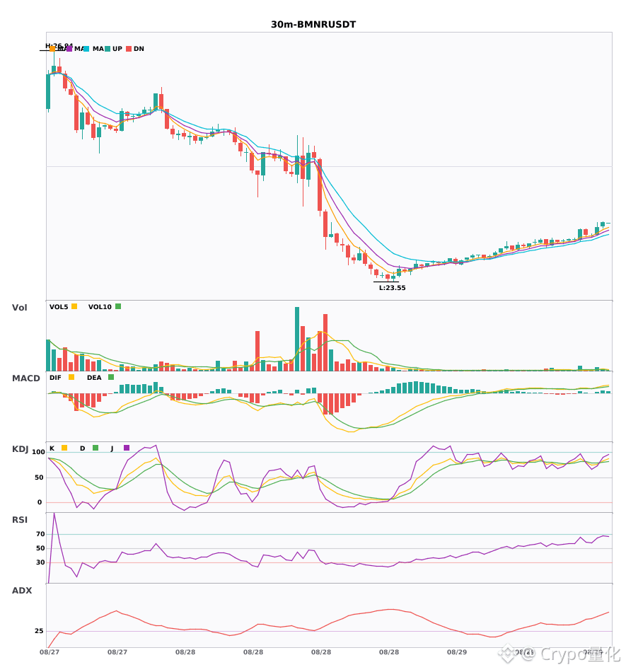The image size is (626, 672).
Task: Click the purple MA legend swatch
Action: [69, 49]
